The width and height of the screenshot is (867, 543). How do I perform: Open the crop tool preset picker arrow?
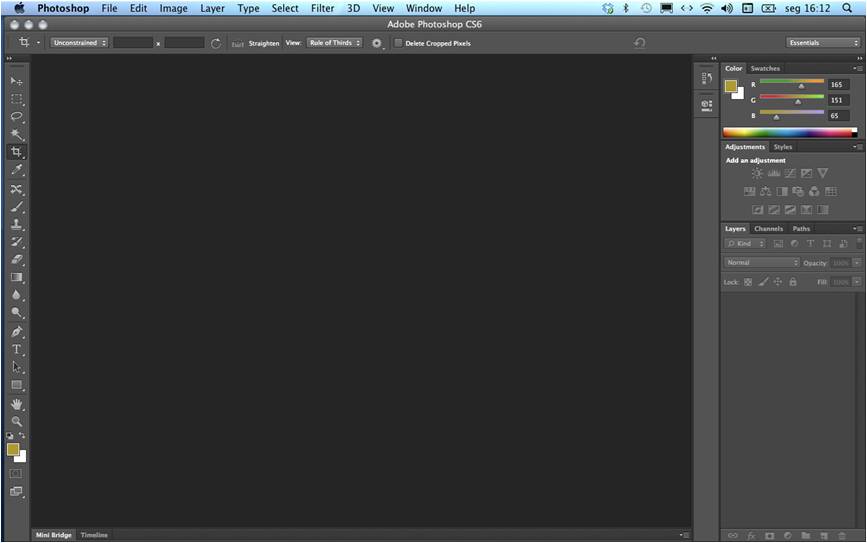coord(38,43)
